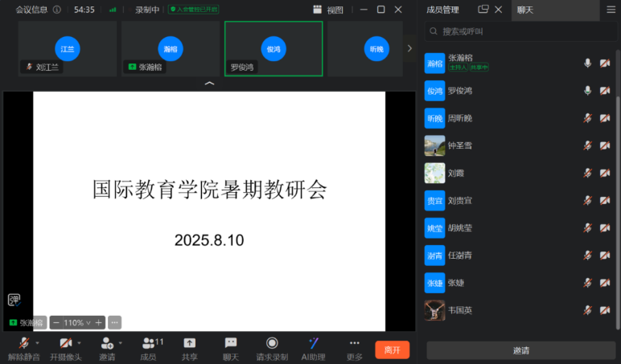
Task: Toggle 张瀚榕's microphone in member list
Action: [588, 63]
